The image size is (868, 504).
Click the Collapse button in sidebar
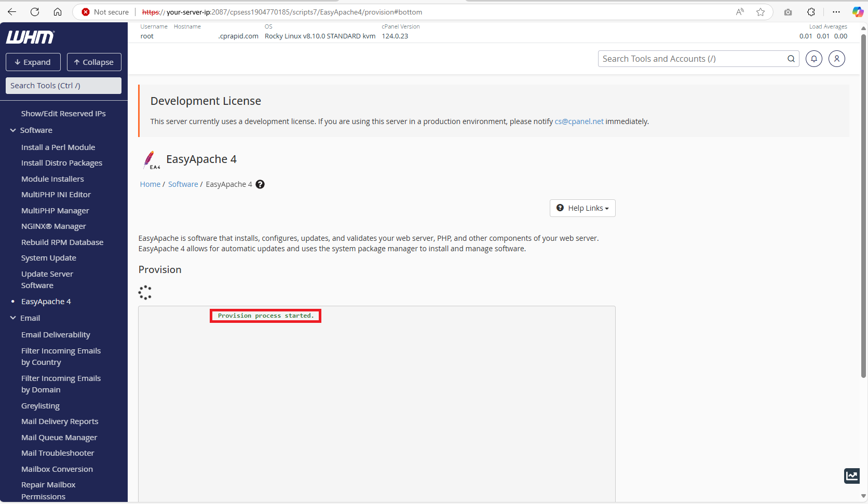click(x=94, y=62)
